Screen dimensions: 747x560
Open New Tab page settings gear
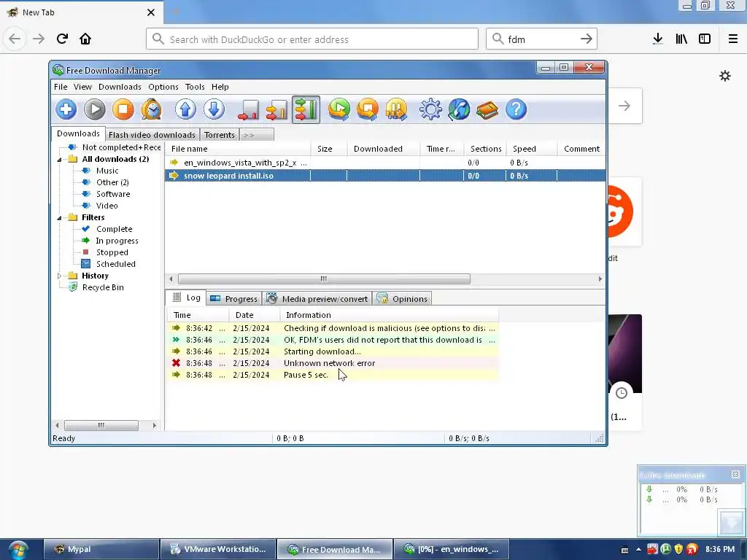[x=725, y=76]
